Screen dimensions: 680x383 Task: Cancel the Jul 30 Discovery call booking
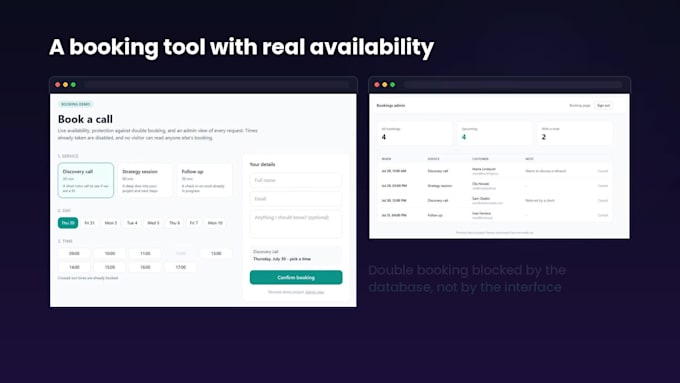(x=603, y=200)
